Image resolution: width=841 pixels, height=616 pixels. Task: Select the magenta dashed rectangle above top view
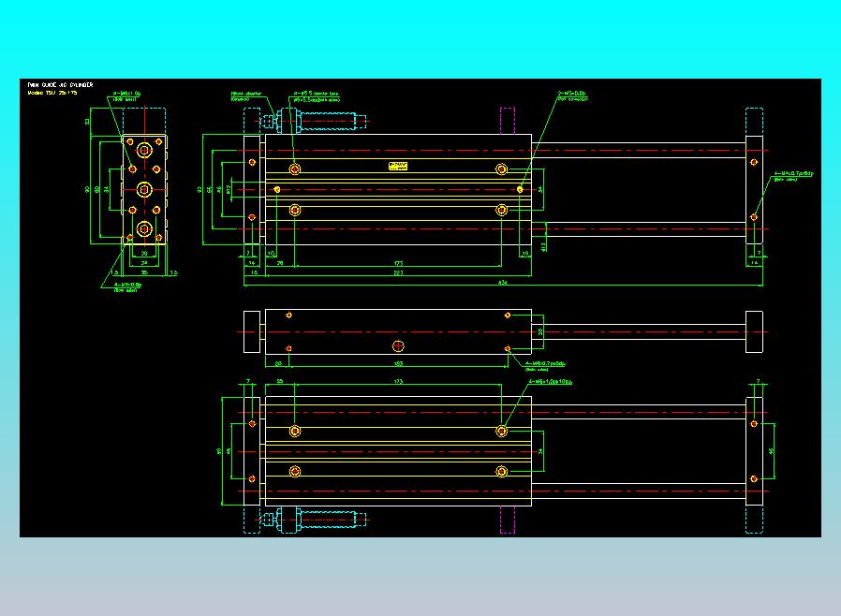[x=508, y=121]
